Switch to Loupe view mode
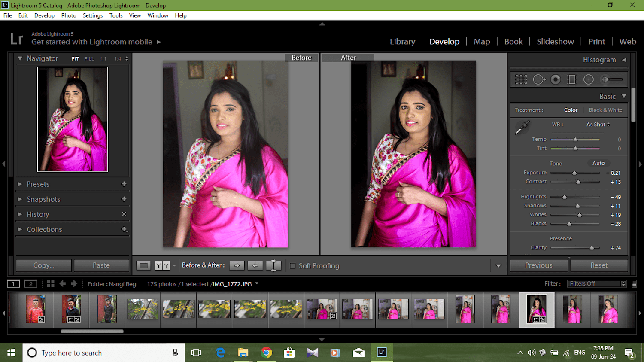 [143, 266]
